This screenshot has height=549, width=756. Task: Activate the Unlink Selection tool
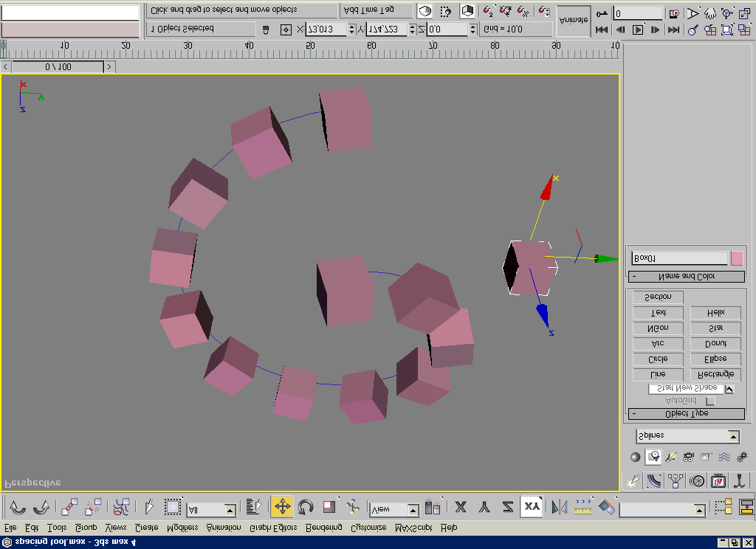click(x=92, y=507)
